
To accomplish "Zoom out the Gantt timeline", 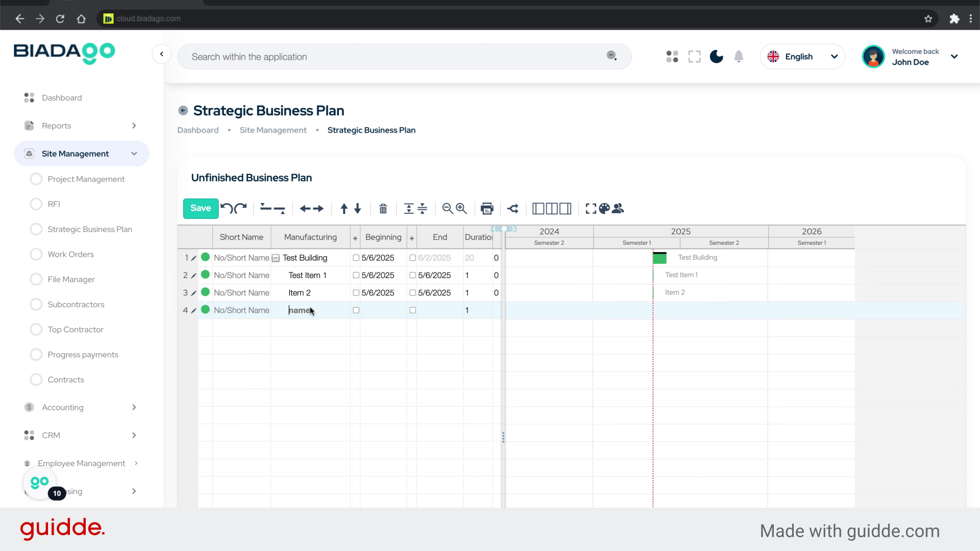I will click(448, 208).
